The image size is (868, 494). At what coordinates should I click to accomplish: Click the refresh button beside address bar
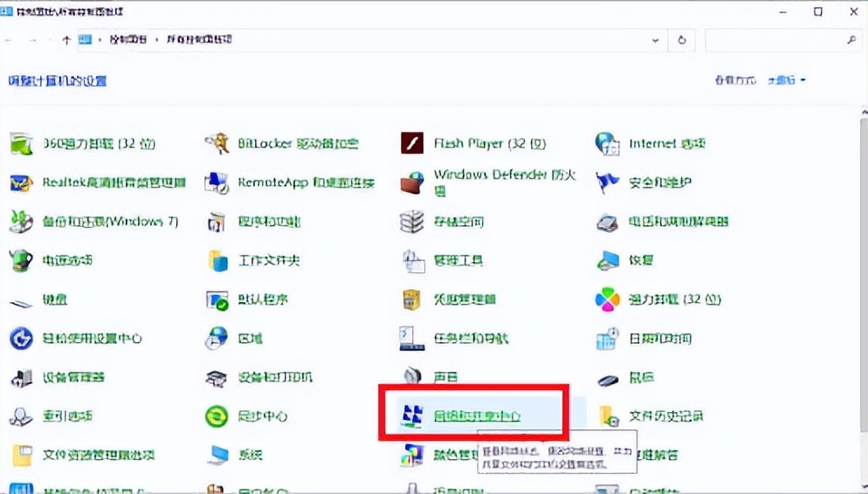[x=681, y=40]
